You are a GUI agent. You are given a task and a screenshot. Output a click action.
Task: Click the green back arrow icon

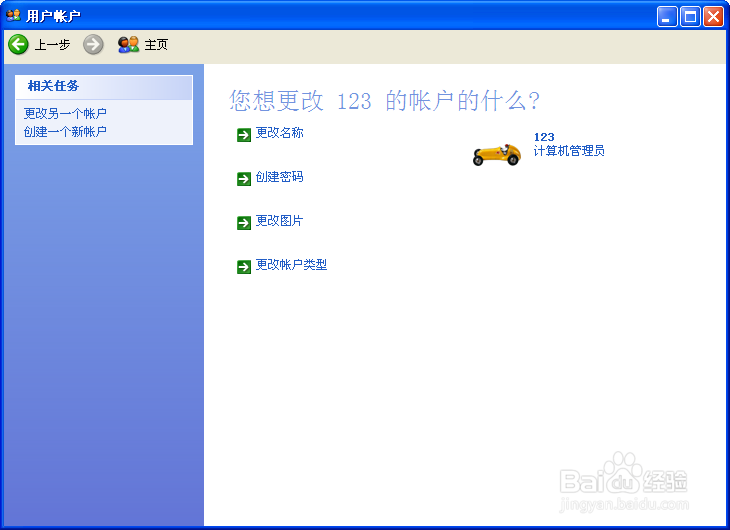coord(18,45)
